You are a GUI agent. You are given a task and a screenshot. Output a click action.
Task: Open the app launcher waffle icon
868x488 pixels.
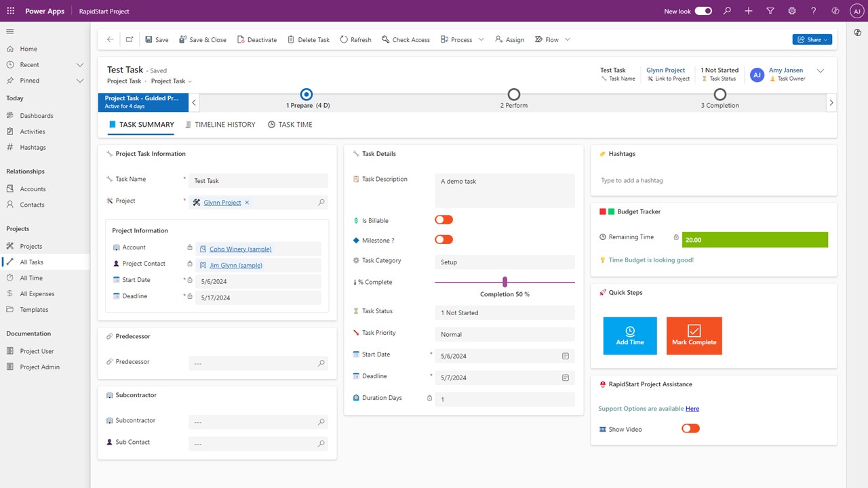tap(10, 11)
